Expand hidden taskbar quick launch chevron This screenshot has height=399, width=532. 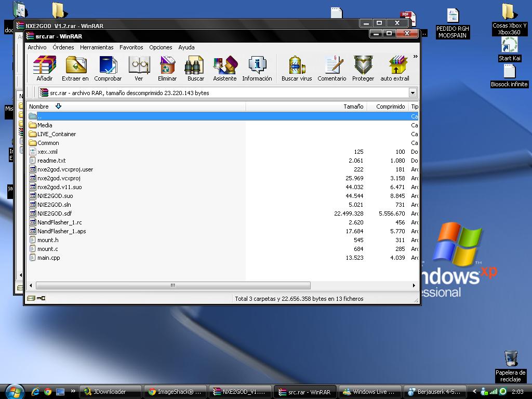coord(73,391)
